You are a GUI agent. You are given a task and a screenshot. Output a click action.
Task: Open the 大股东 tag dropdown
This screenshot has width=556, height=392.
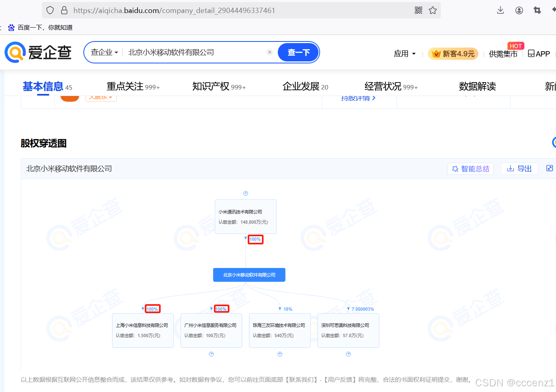click(101, 98)
